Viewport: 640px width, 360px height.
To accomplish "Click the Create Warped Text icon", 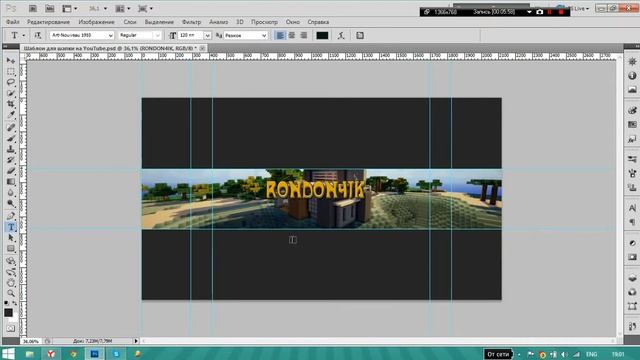I will tap(341, 36).
